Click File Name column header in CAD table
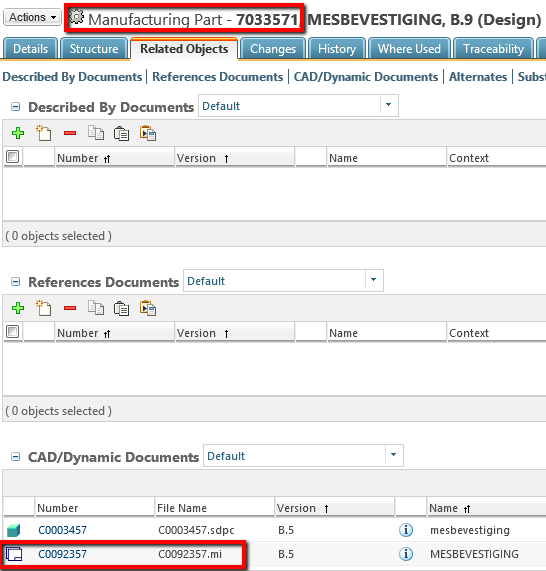546x571 pixels. pos(214,508)
